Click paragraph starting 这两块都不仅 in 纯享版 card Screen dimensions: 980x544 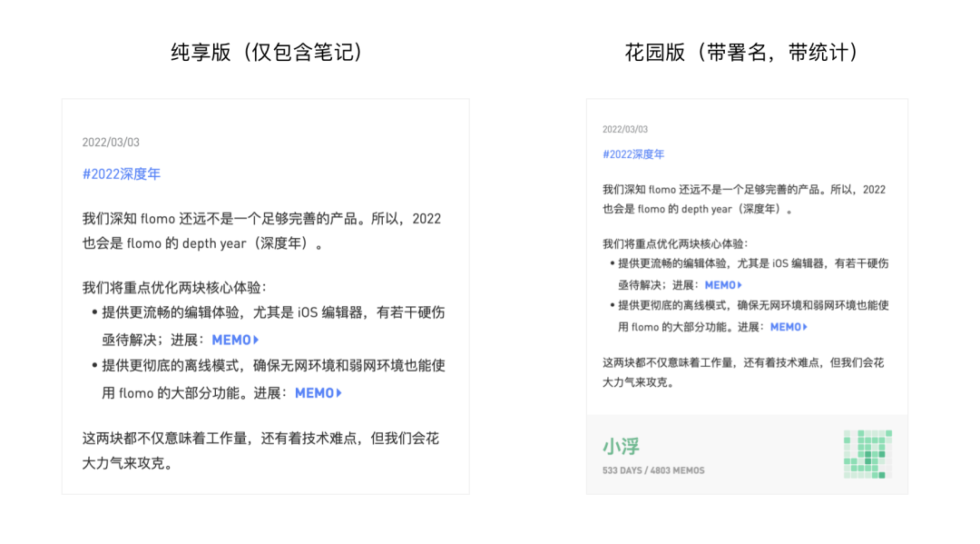coord(260,450)
